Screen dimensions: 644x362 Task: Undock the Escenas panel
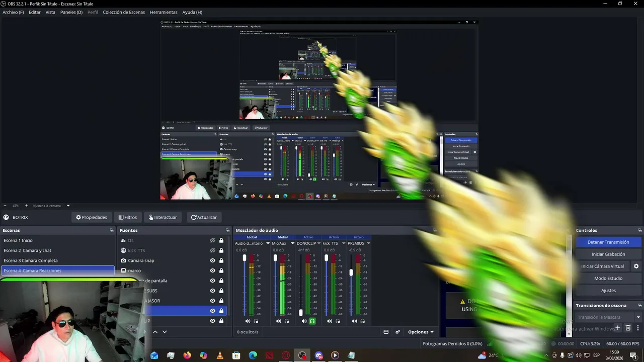pos(112,230)
